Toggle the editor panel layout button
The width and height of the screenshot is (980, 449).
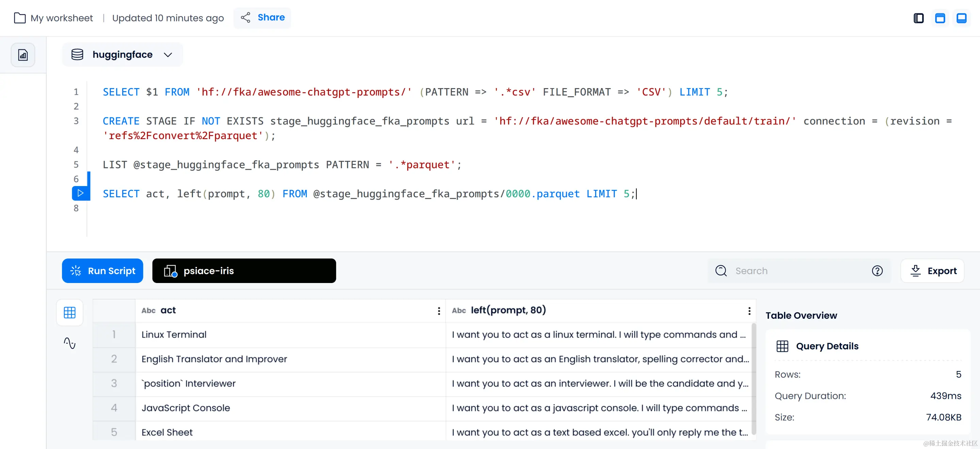pos(940,18)
